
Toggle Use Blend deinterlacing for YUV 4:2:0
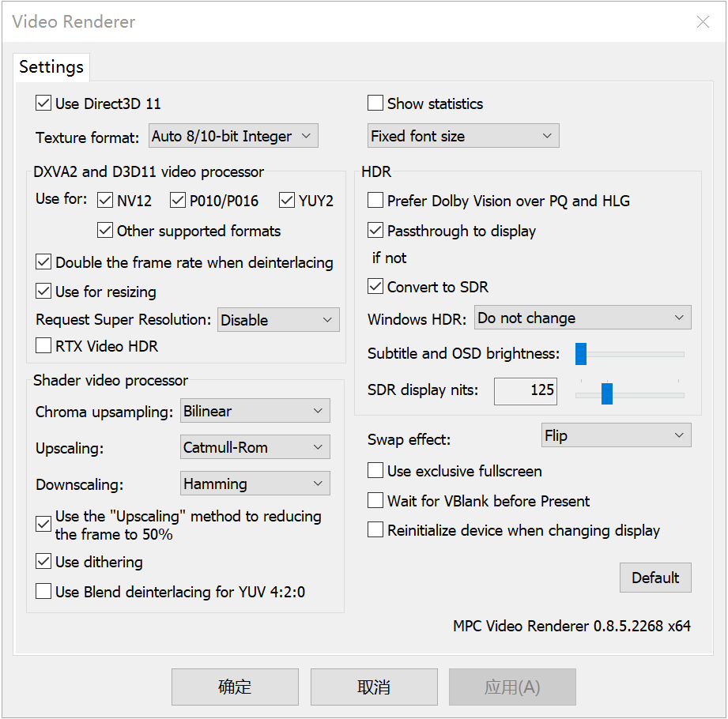(x=43, y=591)
